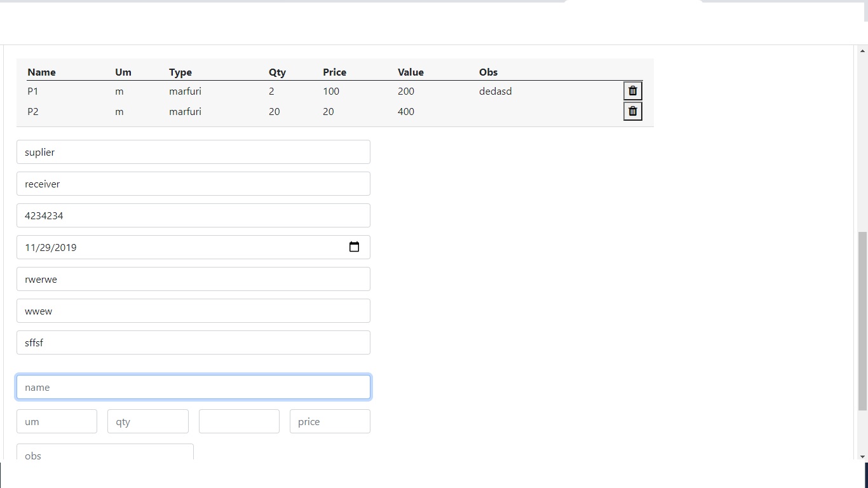The height and width of the screenshot is (488, 868).
Task: Click the Name column header
Action: point(41,72)
